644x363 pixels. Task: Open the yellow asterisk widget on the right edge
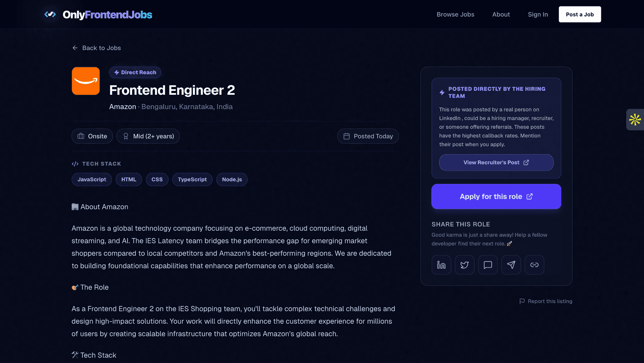click(x=635, y=119)
